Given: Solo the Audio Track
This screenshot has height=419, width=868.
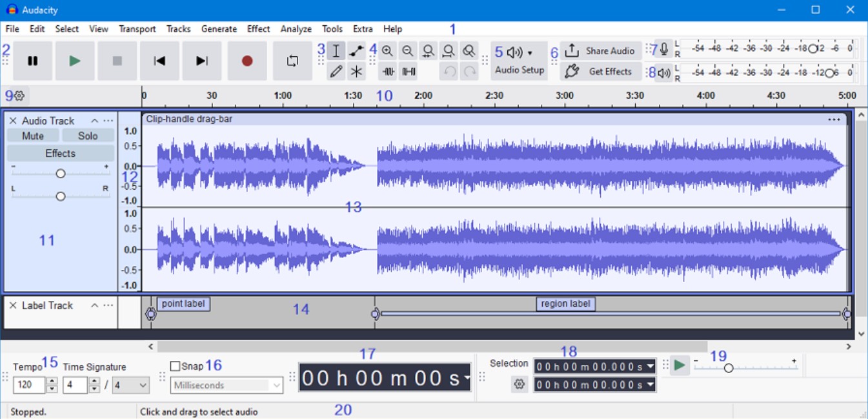Looking at the screenshot, I should point(88,136).
